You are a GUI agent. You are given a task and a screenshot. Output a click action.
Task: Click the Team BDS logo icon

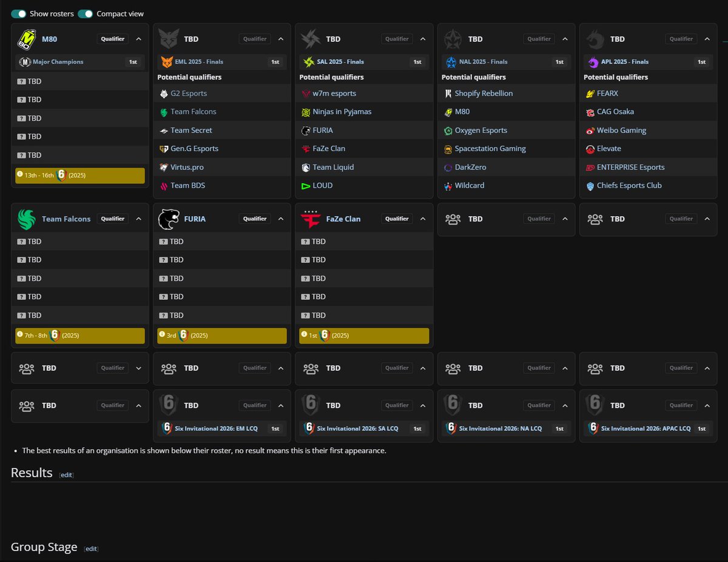tap(164, 186)
